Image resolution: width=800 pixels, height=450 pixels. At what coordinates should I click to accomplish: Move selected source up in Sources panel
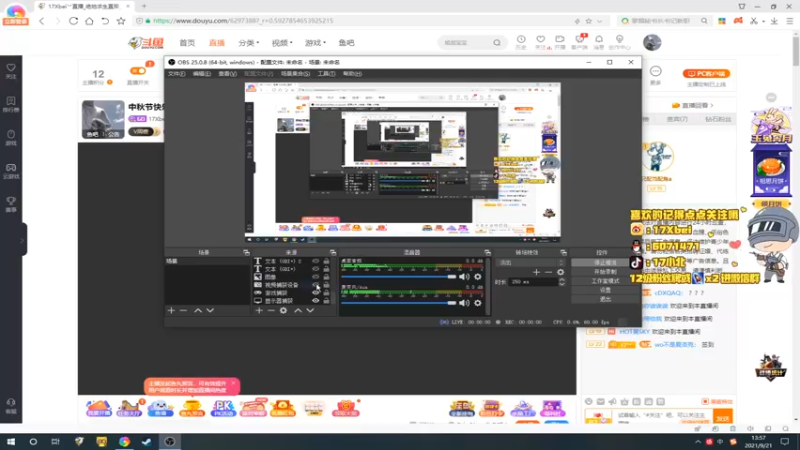[298, 310]
